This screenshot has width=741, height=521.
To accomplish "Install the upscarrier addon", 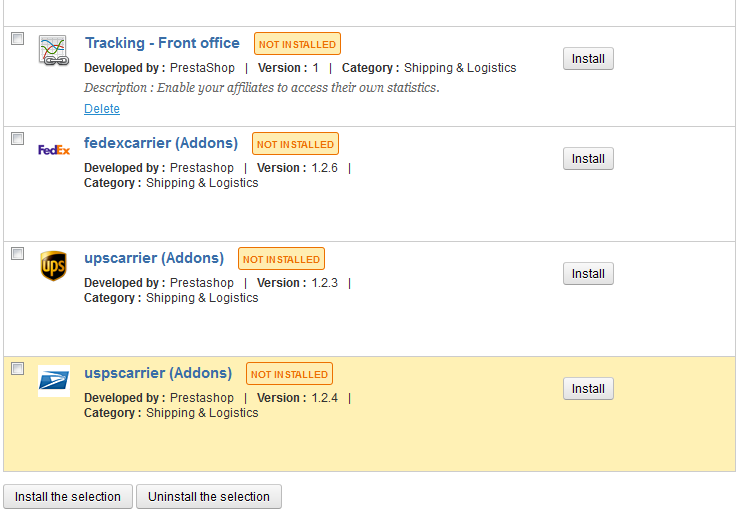I will [588, 274].
